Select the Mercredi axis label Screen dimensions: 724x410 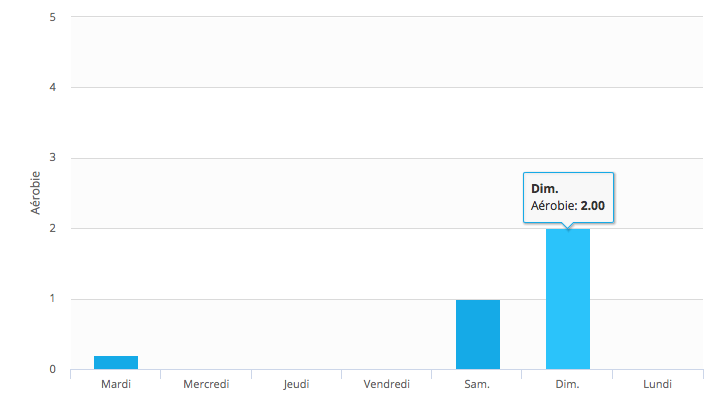[x=206, y=383]
